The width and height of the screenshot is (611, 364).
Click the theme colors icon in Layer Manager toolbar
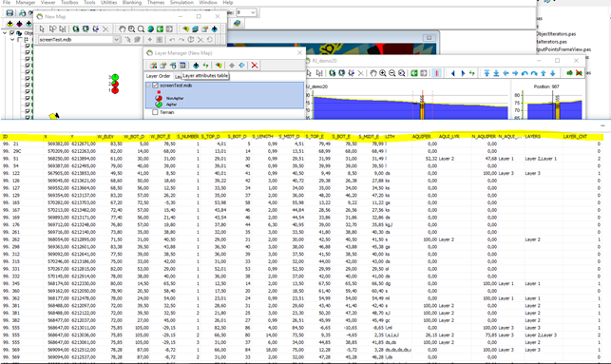click(219, 65)
